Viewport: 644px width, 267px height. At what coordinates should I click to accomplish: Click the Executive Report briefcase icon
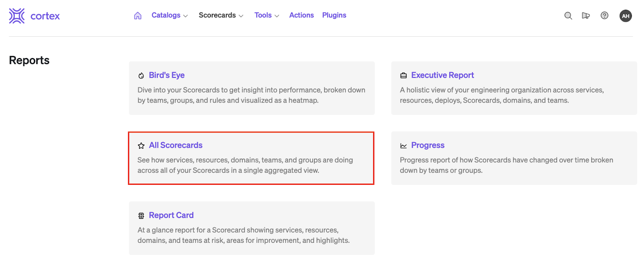pyautogui.click(x=403, y=76)
